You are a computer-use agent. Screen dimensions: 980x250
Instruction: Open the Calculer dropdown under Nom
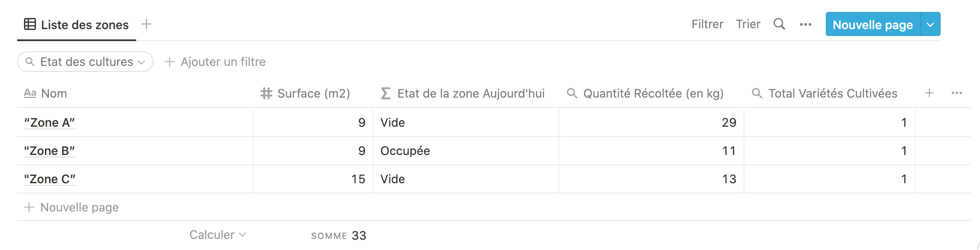pyautogui.click(x=218, y=235)
